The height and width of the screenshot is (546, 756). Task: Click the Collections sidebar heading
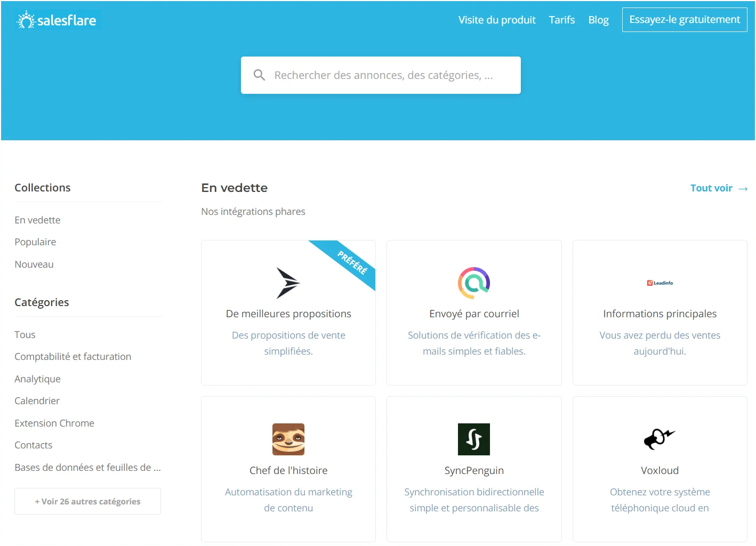click(43, 188)
